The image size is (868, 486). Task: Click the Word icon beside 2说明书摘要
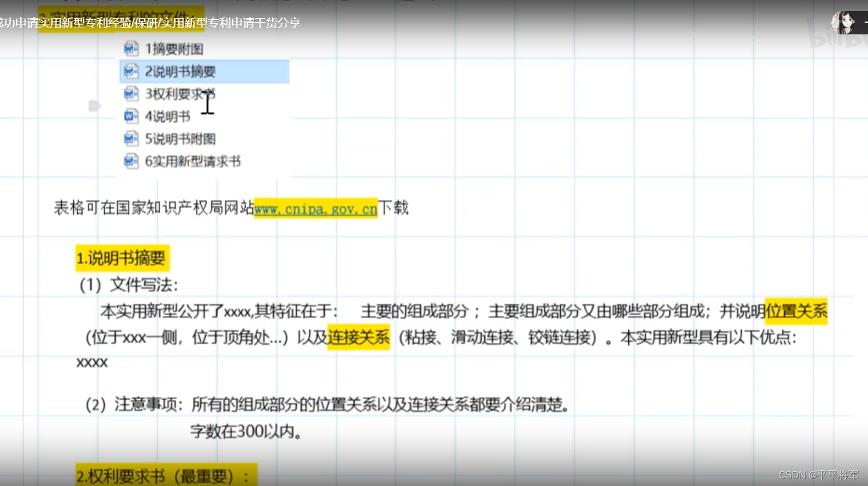click(131, 71)
